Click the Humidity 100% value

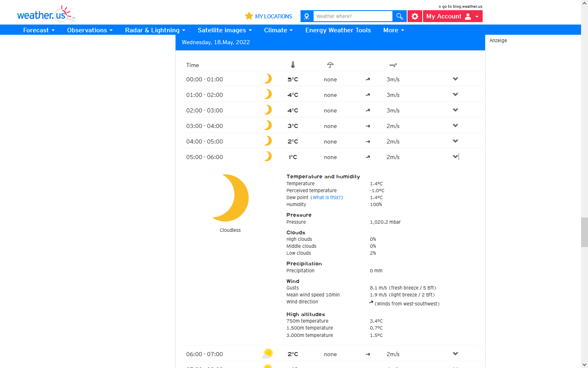tap(376, 204)
